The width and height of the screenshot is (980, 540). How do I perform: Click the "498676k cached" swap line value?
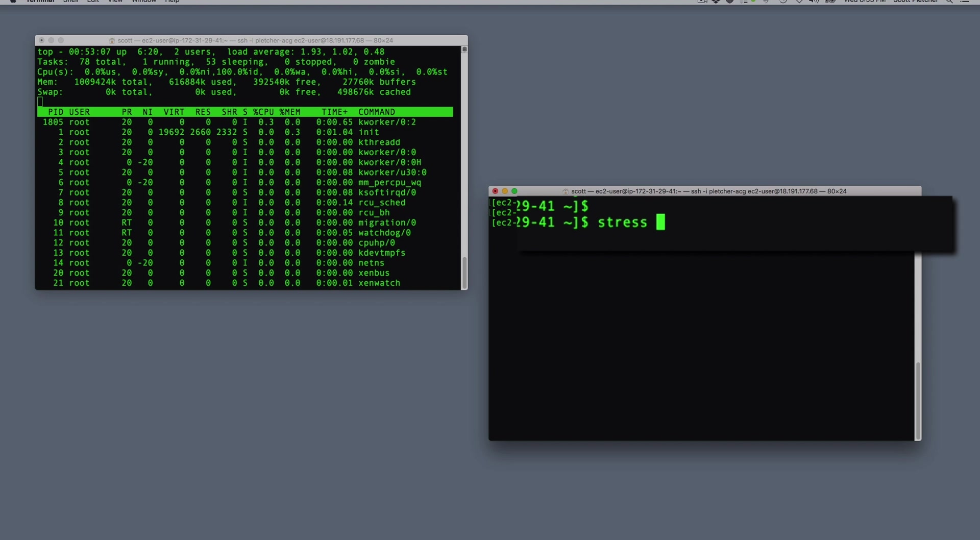[x=374, y=92]
